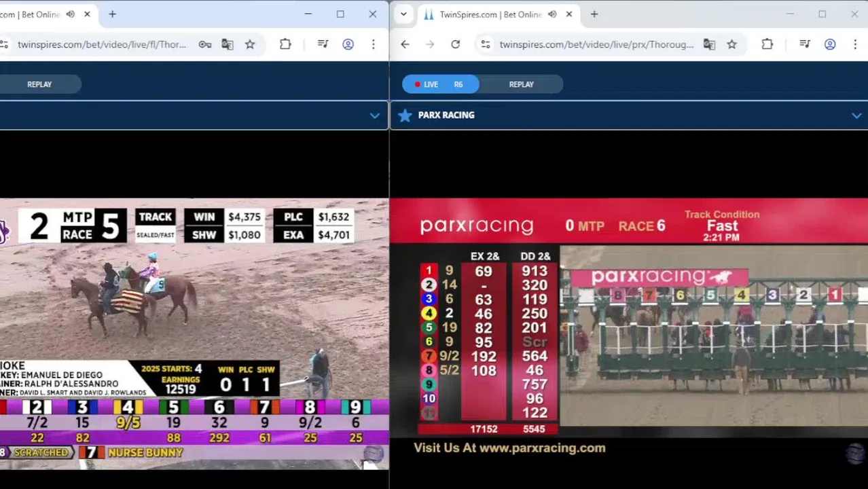Open extensions menu in left window
Screen dimensions: 868x489
point(285,44)
